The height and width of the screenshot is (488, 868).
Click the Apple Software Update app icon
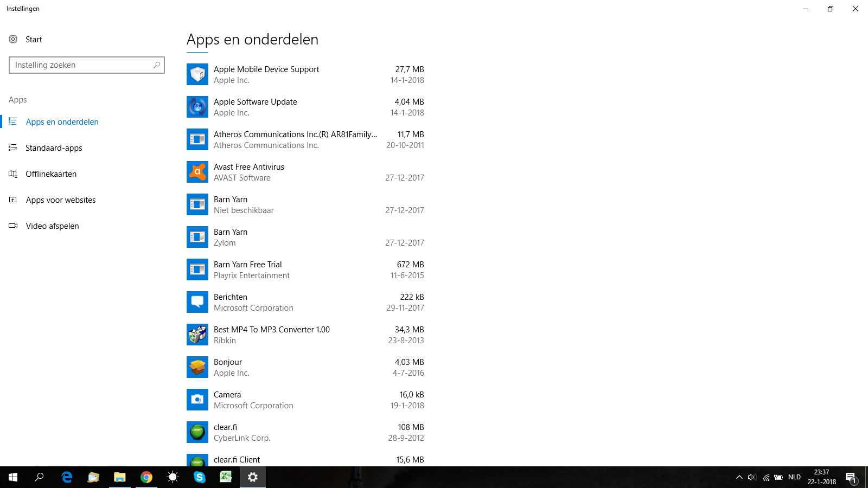pyautogui.click(x=197, y=107)
